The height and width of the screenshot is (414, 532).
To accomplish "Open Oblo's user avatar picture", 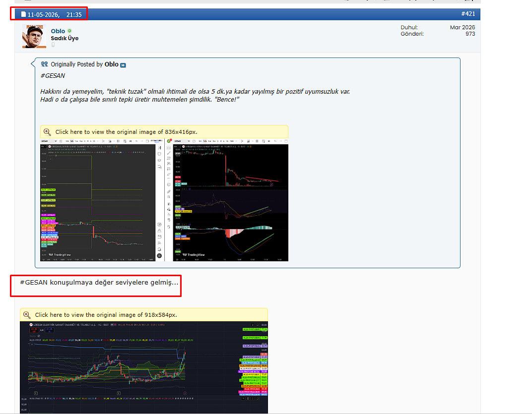I will (x=34, y=36).
